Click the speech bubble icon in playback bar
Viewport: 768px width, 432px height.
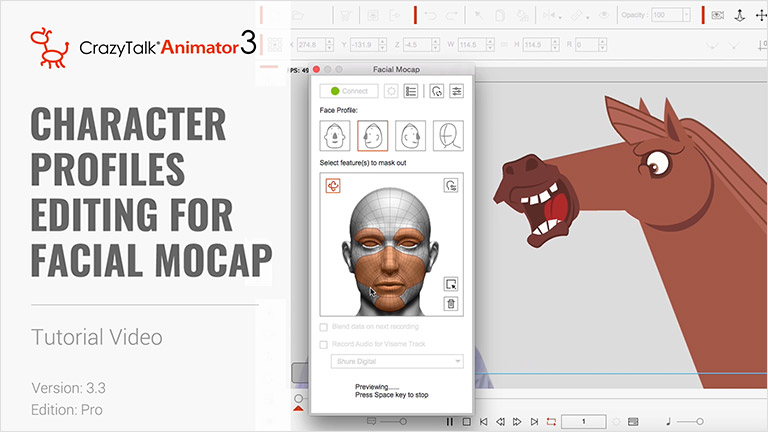point(371,421)
